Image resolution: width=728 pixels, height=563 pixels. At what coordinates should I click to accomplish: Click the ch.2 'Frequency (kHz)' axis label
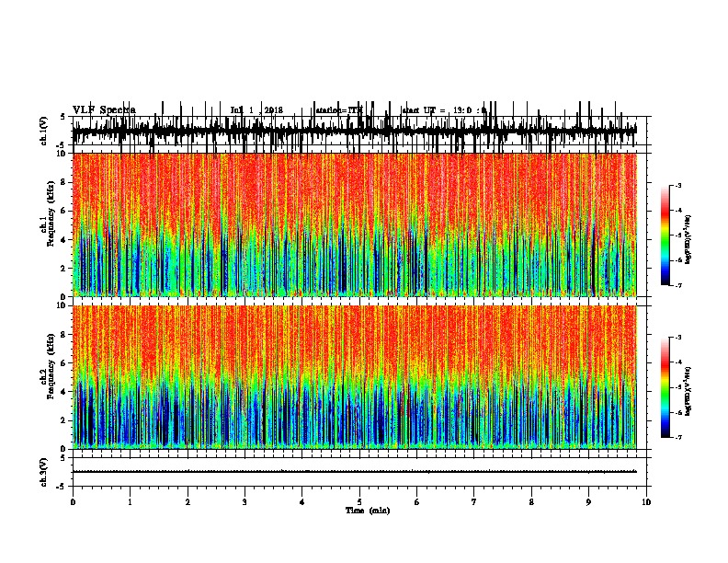(x=51, y=366)
